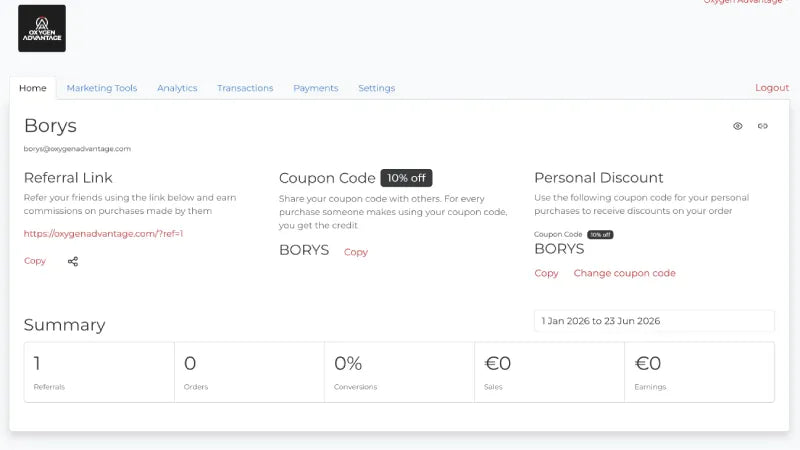Copy the BORYS coupon code in Coupon Code section
This screenshot has width=800, height=450.
[x=356, y=252]
